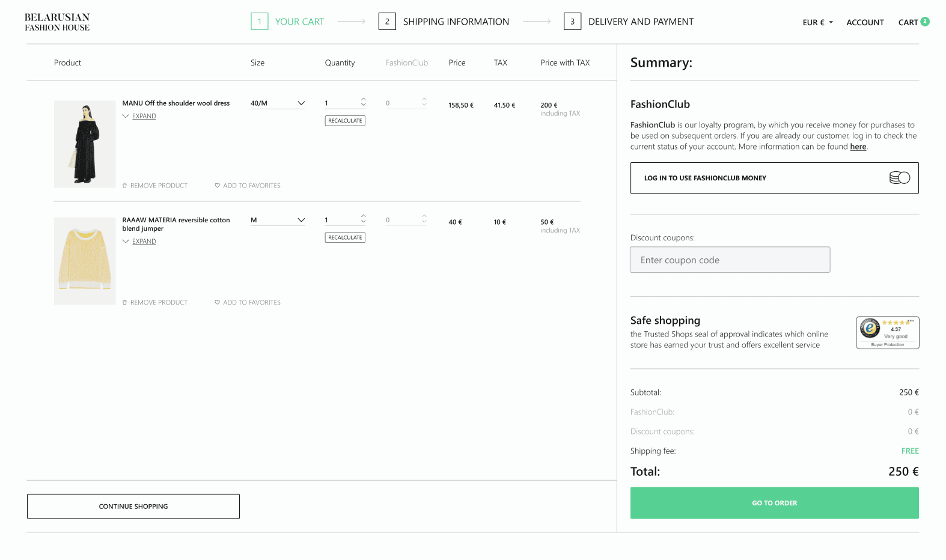Click the coins icon in FashionClub login box
The width and height of the screenshot is (946, 560).
(900, 178)
